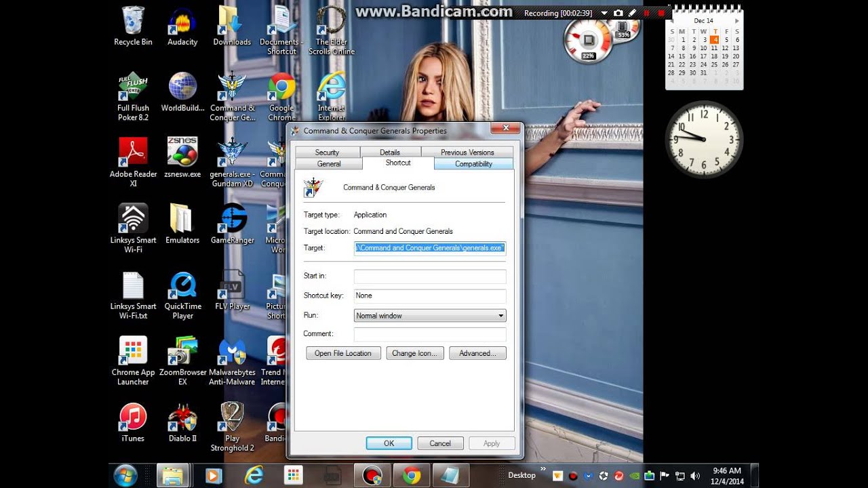Pause the Bandicam recording
This screenshot has width=868, height=488.
(646, 13)
